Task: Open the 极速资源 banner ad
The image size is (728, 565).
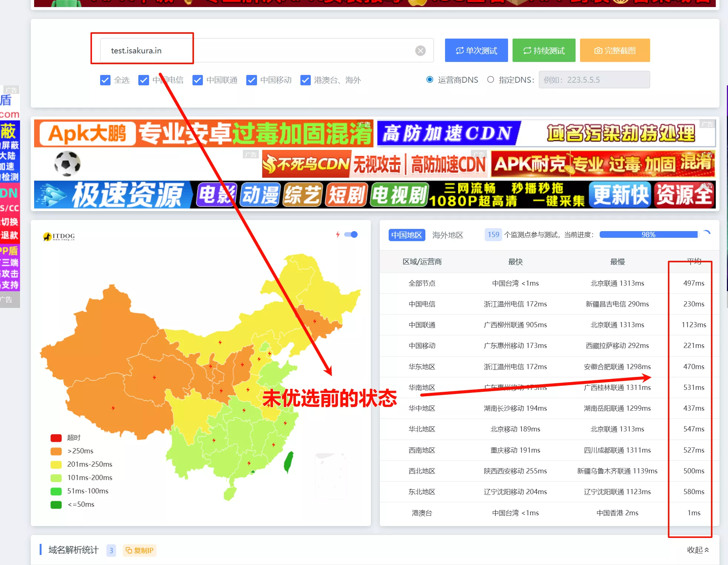Action: [x=375, y=194]
